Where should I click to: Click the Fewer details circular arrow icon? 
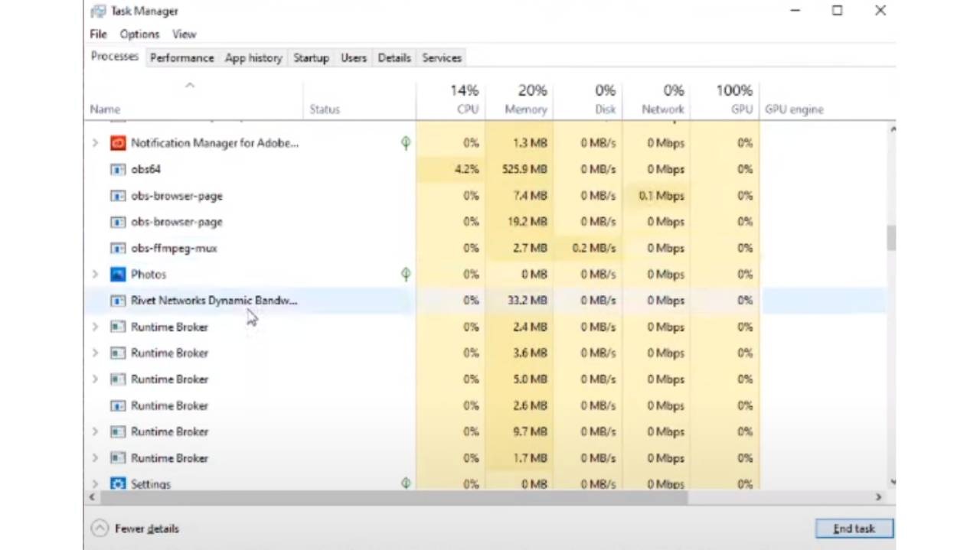coord(100,529)
